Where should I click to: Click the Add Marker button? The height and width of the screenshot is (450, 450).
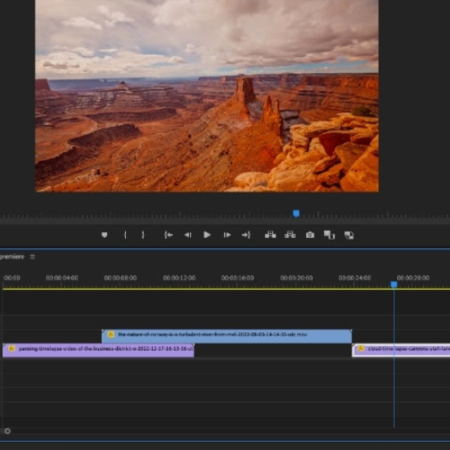click(x=104, y=235)
